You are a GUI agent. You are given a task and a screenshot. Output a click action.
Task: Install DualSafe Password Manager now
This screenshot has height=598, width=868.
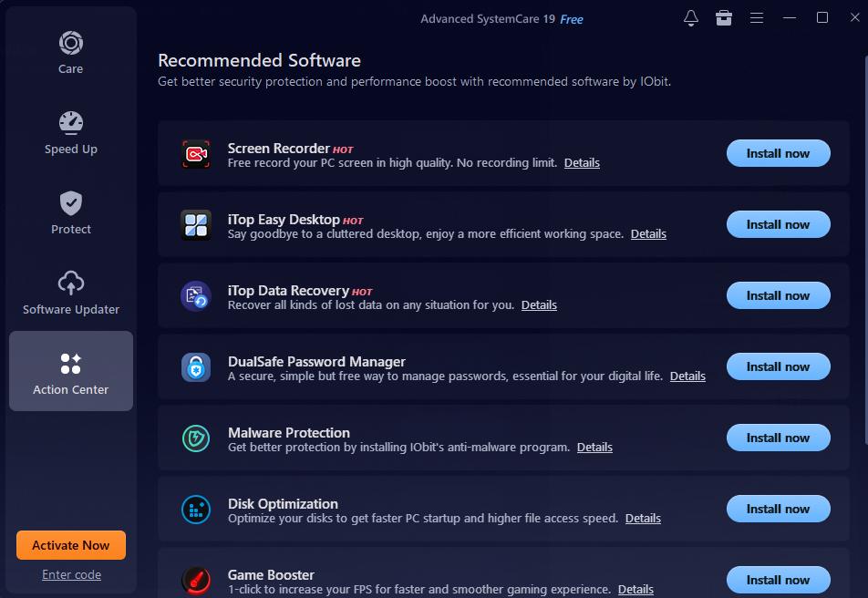778,367
